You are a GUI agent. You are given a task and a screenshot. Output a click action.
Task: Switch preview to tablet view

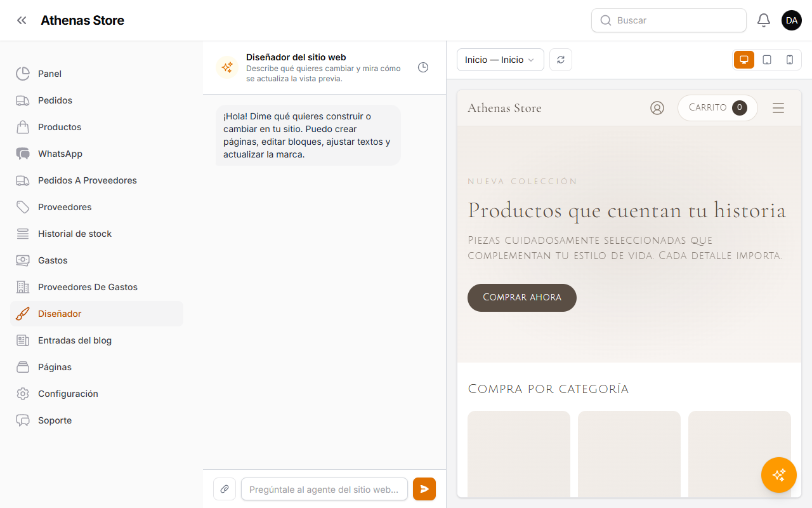click(767, 60)
